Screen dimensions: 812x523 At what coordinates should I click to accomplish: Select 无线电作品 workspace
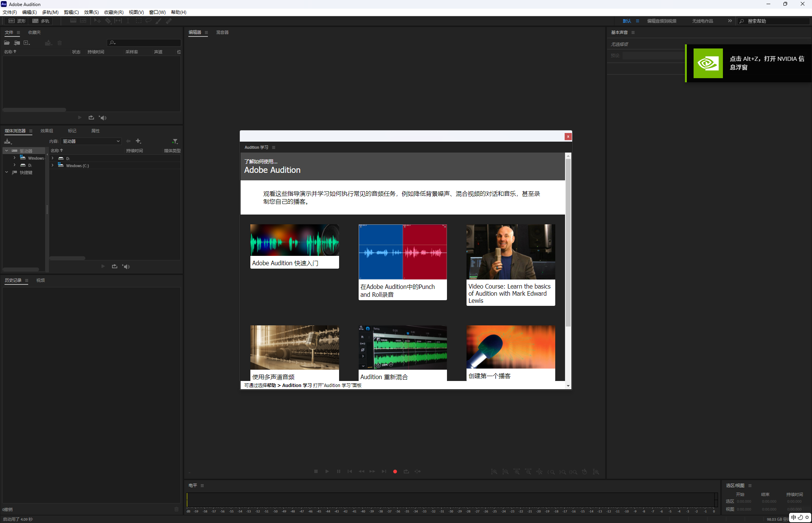pyautogui.click(x=703, y=21)
